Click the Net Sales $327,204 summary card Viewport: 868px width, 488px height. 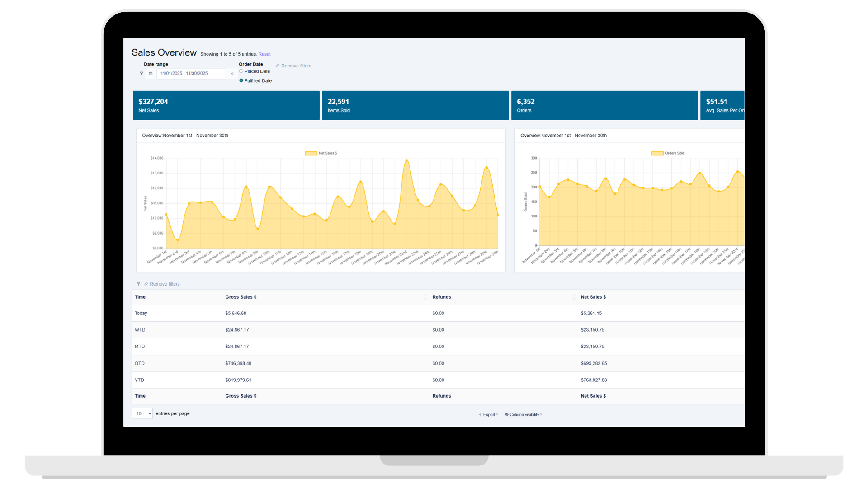point(226,105)
